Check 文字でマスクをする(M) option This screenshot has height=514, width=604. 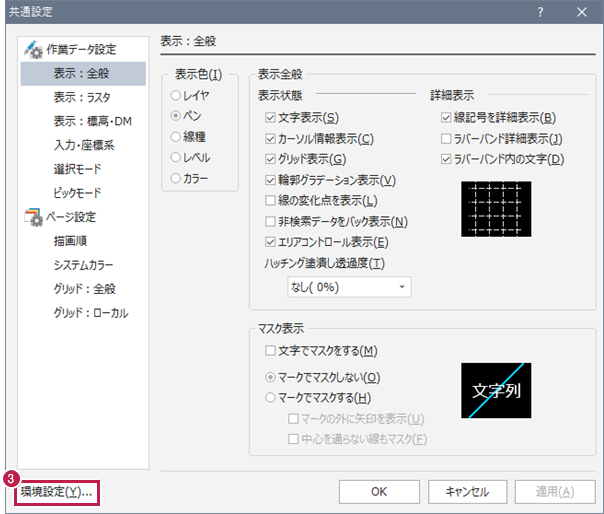point(270,350)
